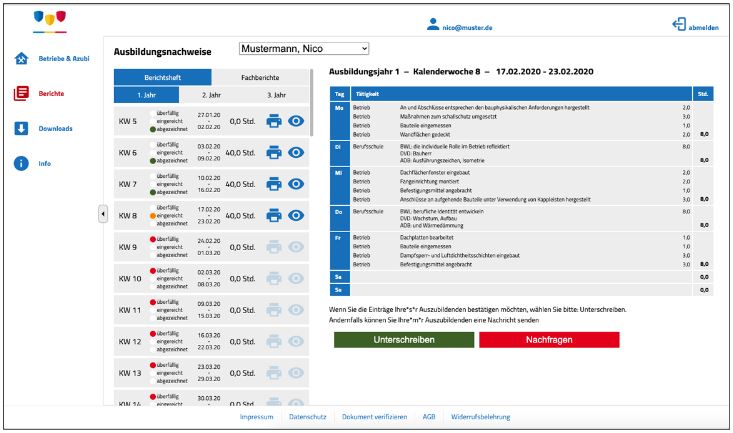Open the Dokument verifizieren footer link
The image size is (733, 433).
[x=374, y=417]
